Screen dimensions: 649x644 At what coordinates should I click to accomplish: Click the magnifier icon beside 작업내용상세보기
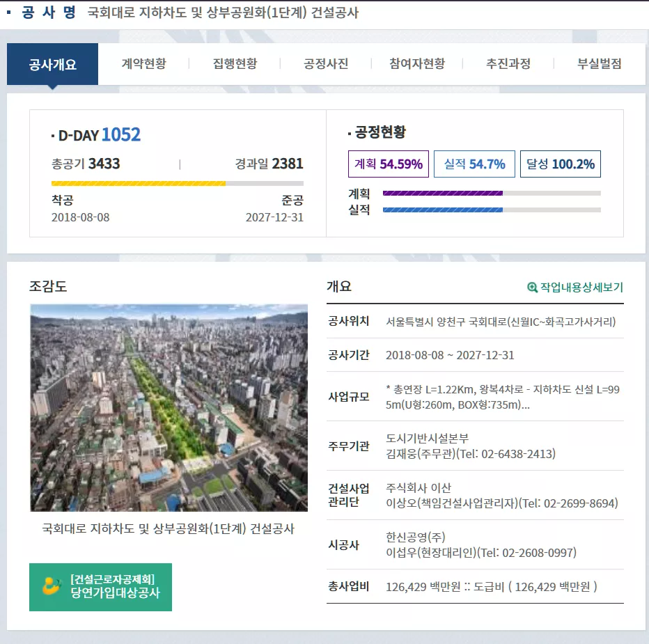[x=532, y=288]
